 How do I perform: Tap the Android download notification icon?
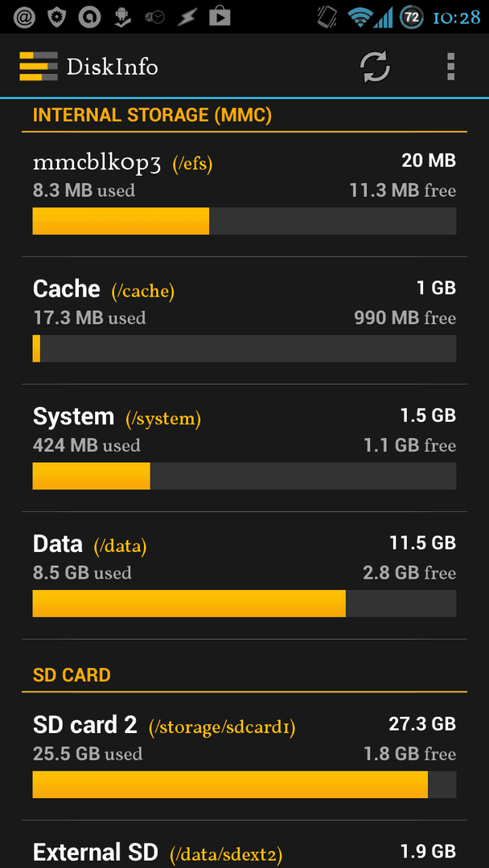pos(121,18)
